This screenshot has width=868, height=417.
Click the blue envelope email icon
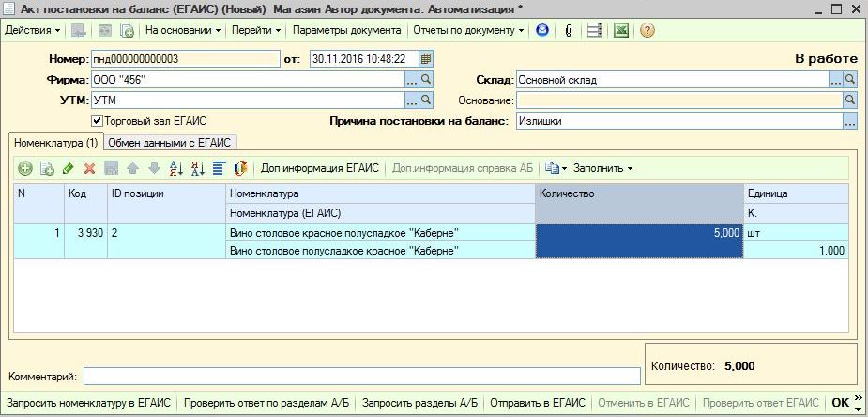coord(542,30)
